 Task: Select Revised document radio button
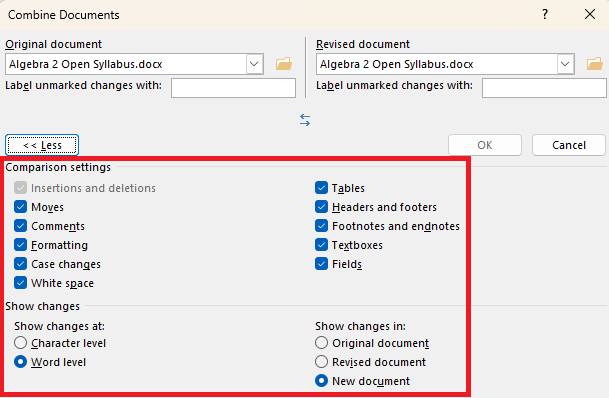click(x=321, y=362)
